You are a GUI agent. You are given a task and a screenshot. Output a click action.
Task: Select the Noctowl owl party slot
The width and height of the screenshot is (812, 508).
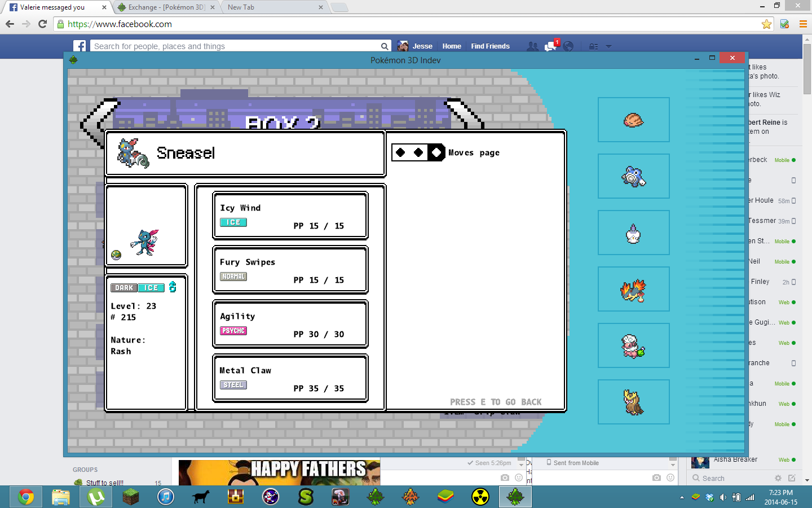coord(634,402)
